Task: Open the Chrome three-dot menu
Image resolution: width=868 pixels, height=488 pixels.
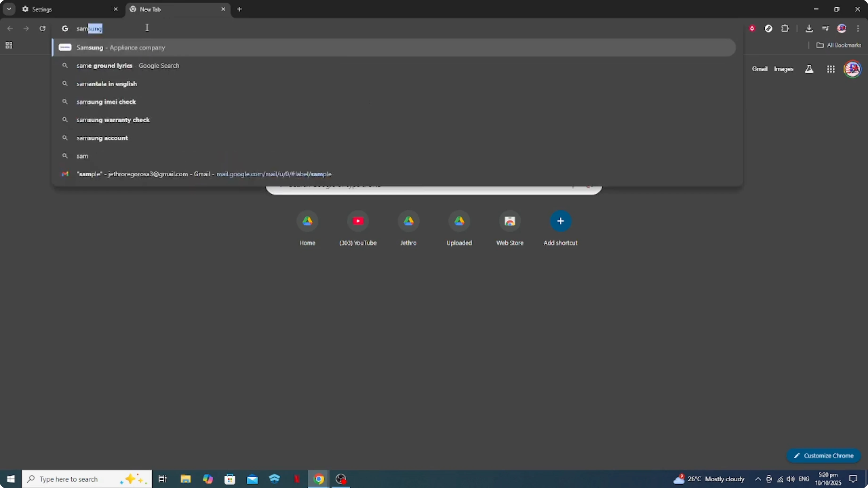Action: click(x=858, y=28)
